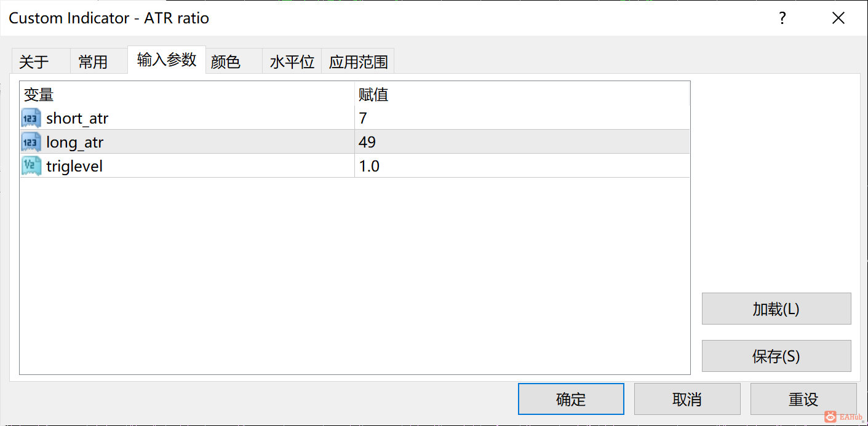The image size is (868, 426).
Task: Open the 颜色 tab
Action: 226,62
